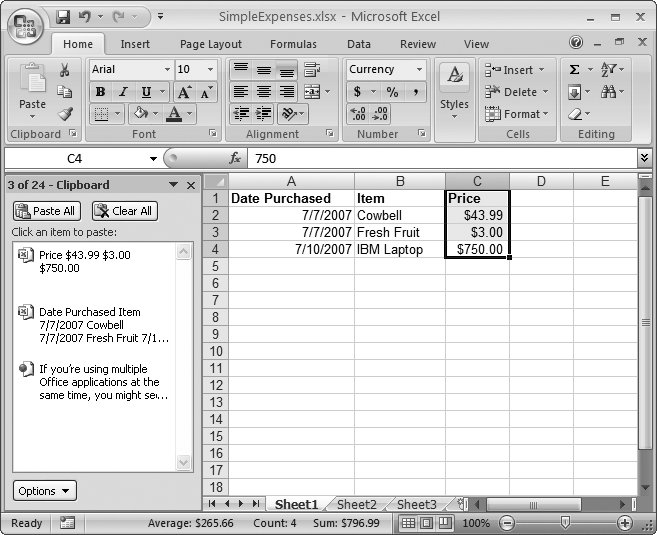Open the Arial font name dropdown
The width and height of the screenshot is (657, 535).
(x=167, y=69)
